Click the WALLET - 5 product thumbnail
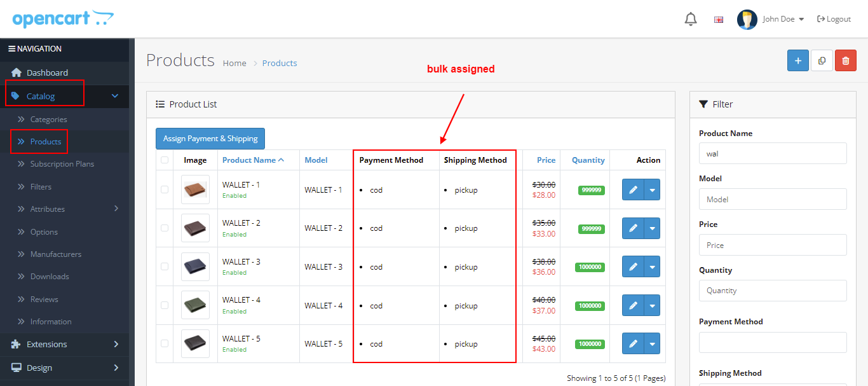Viewport: 868px width, 386px height. 195,343
